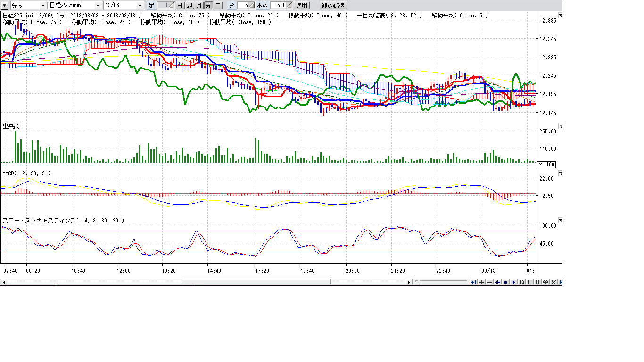Image resolution: width=644 pixels, height=362 pixels.
Task: Click the plus zoom-in chart icon
Action: click(x=481, y=282)
